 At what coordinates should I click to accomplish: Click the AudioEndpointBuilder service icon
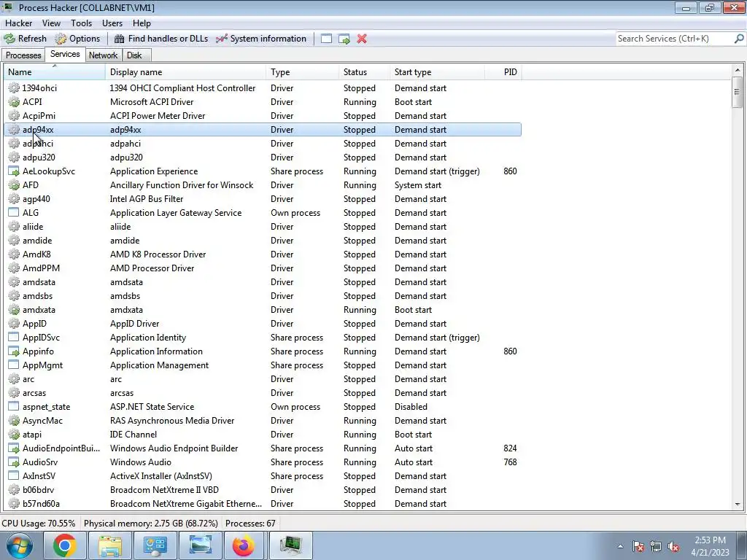[x=14, y=448]
